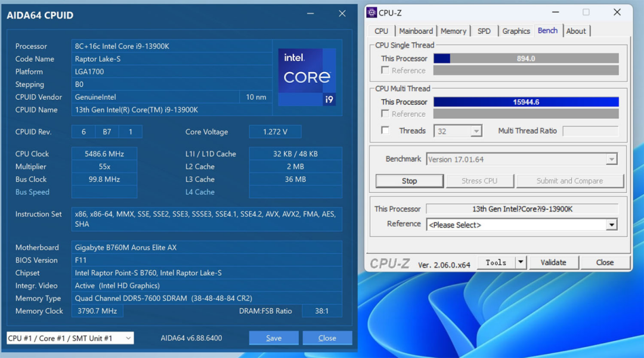Click the Bus Speed label
This screenshot has width=644, height=358.
[x=32, y=192]
